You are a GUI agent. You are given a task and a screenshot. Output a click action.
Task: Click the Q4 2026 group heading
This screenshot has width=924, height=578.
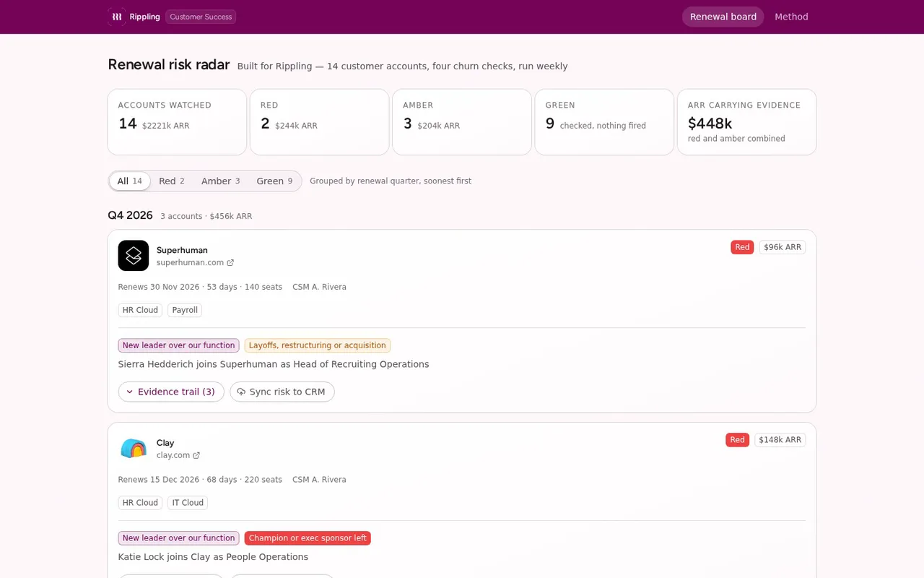click(x=130, y=215)
